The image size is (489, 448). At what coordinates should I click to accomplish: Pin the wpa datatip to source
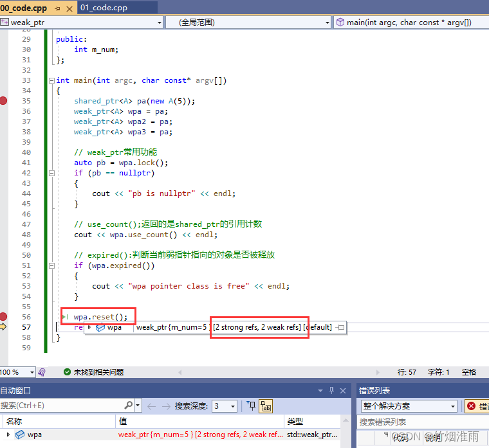pos(340,327)
